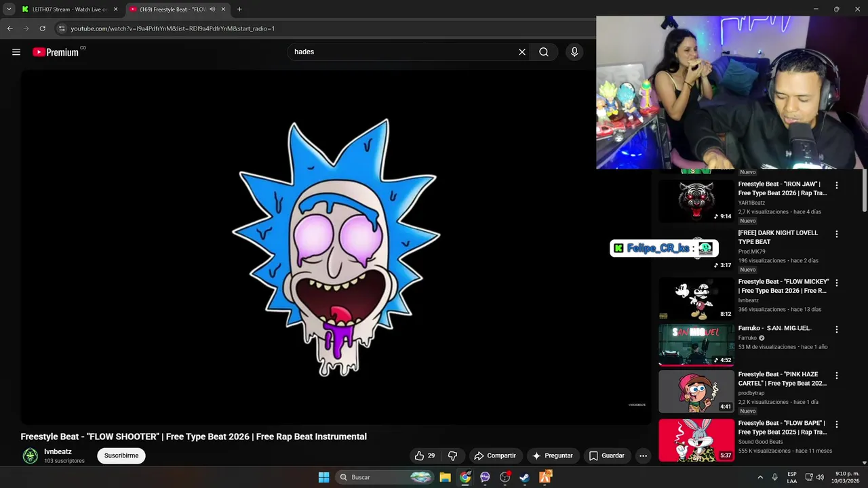Open prodbytrap channel name
The image size is (868, 488).
[x=751, y=393]
